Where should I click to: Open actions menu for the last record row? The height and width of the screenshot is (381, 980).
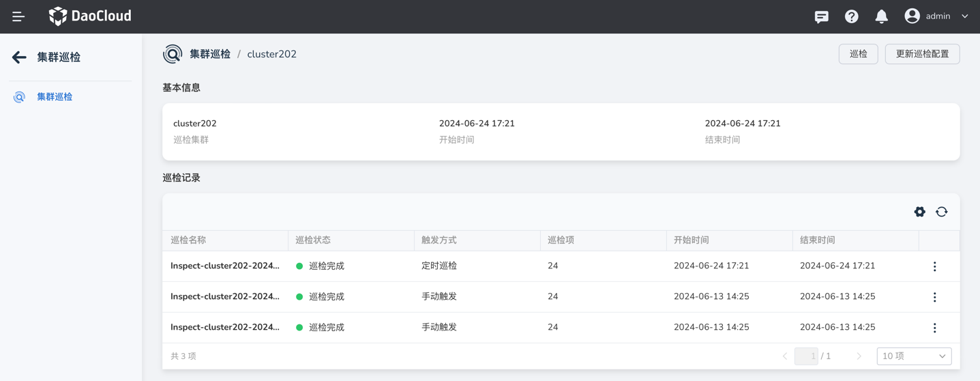pos(934,328)
